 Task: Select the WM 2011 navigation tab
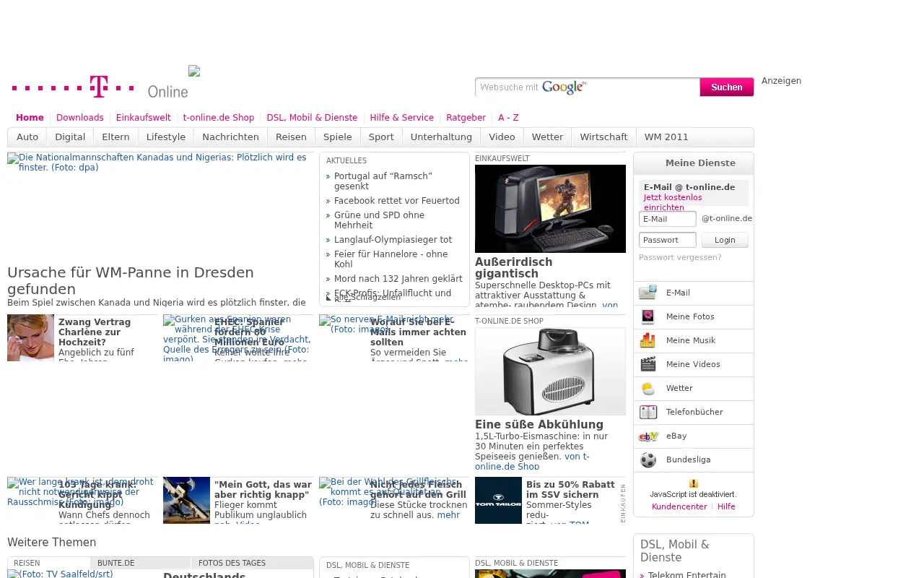666,137
